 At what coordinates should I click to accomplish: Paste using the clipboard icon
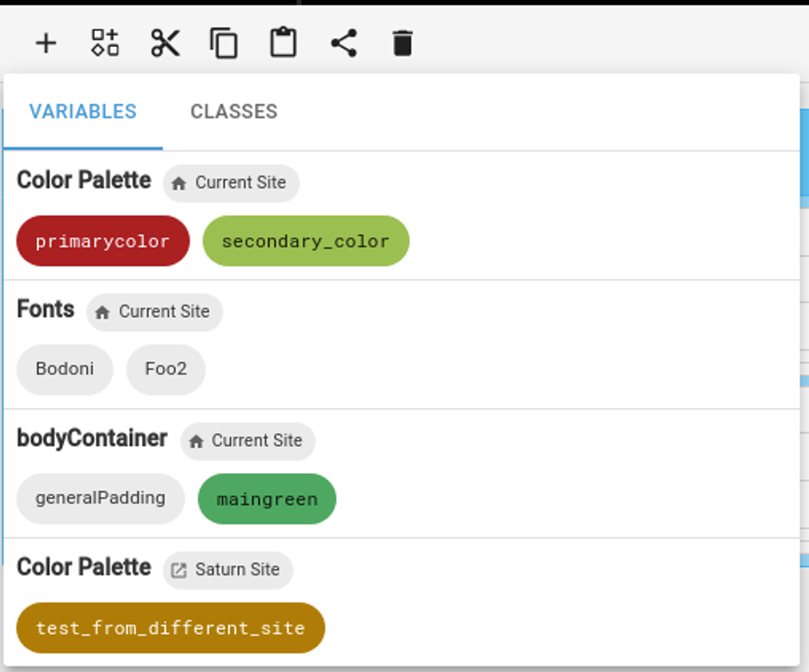pyautogui.click(x=283, y=43)
